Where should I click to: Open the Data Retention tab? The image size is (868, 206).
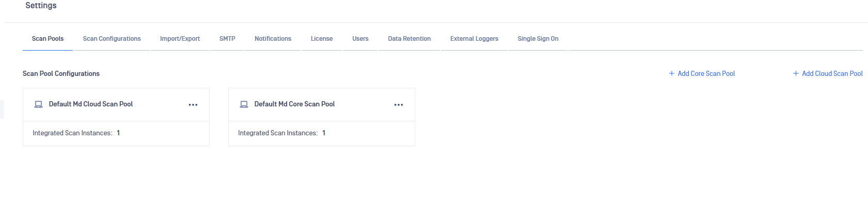[409, 39]
